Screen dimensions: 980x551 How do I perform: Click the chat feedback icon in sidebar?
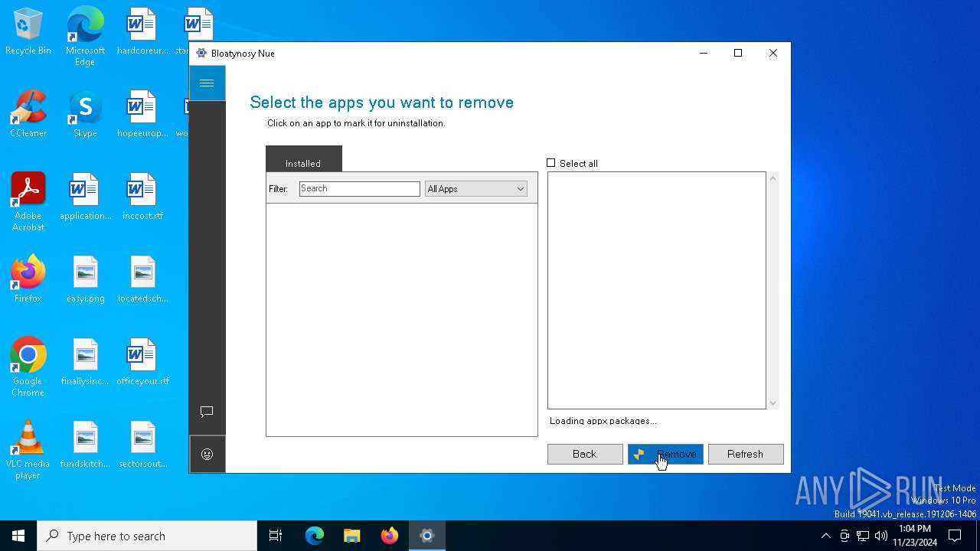(x=207, y=412)
